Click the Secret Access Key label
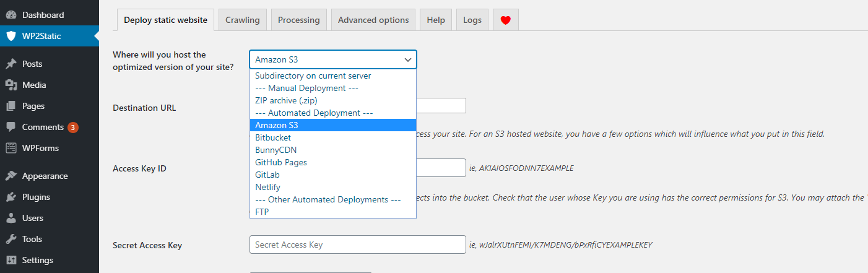 pos(147,245)
